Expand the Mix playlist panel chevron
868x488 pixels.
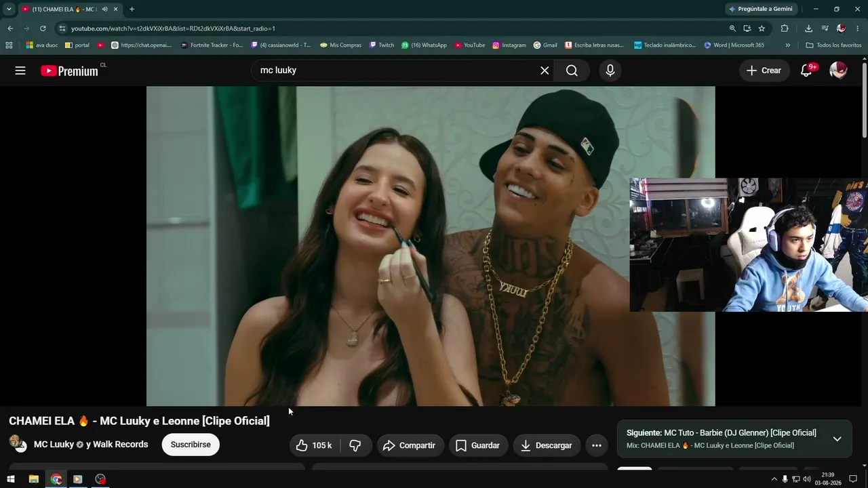[837, 439]
